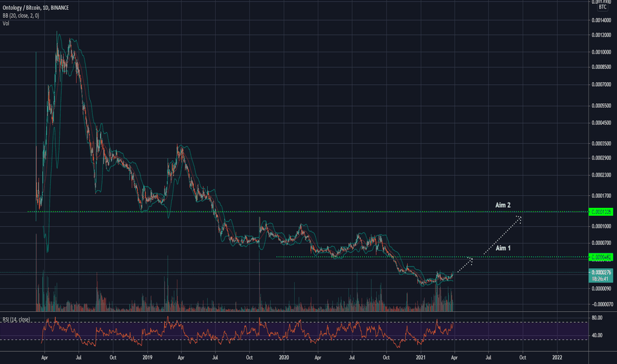
Task: Click the green Aim 1 price label
Action: 601,257
